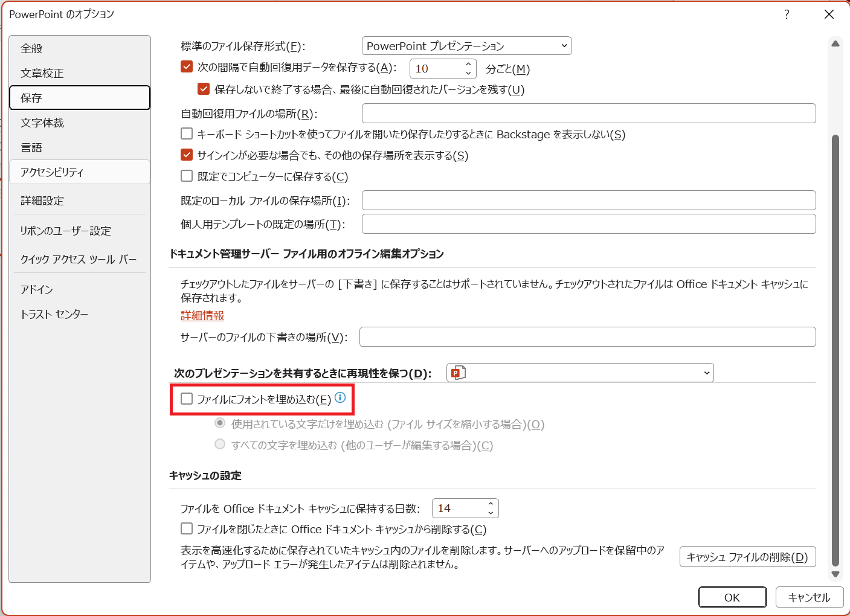This screenshot has height=616, width=850.
Task: Toggle 次の間隔で自動回復用データを保存する checkbox
Action: (187, 67)
